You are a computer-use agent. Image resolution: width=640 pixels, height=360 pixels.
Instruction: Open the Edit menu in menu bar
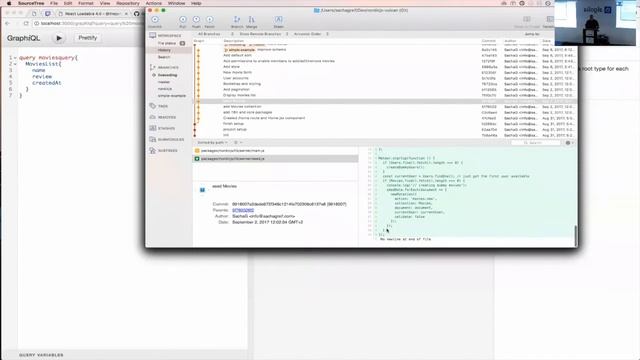[x=68, y=3]
